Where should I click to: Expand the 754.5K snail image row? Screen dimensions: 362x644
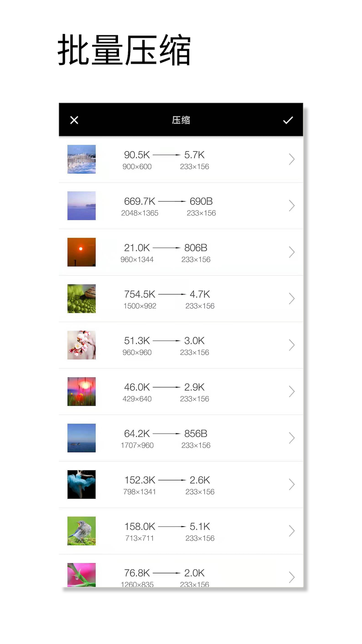pyautogui.click(x=292, y=299)
